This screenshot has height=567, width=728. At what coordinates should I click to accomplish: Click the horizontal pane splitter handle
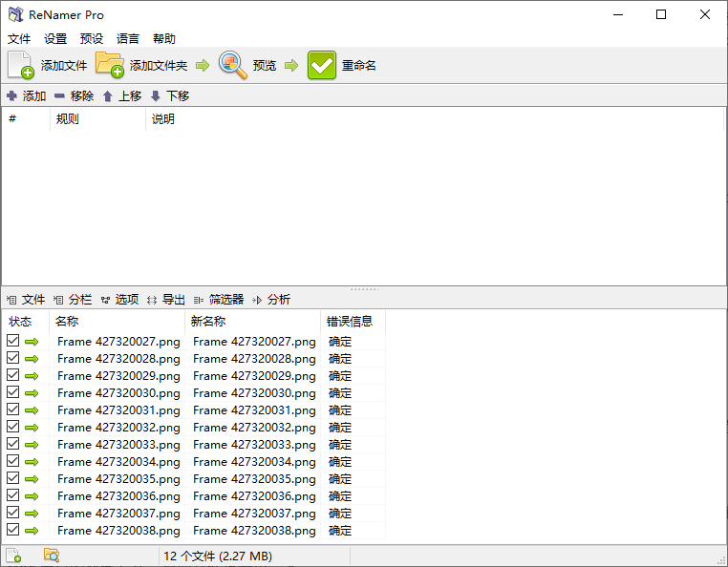coord(364,289)
